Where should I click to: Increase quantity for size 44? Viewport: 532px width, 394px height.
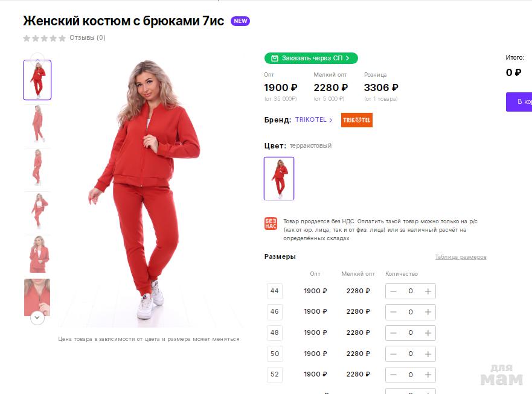pos(428,291)
